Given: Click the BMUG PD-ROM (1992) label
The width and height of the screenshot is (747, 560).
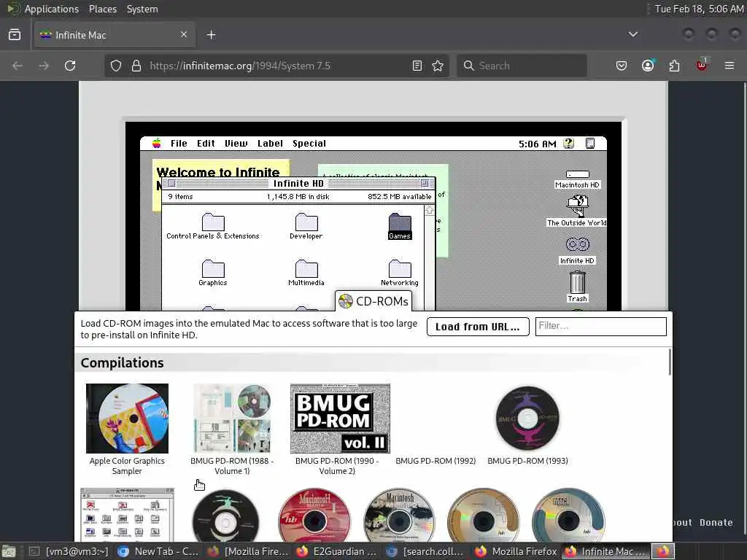Looking at the screenshot, I should (436, 461).
